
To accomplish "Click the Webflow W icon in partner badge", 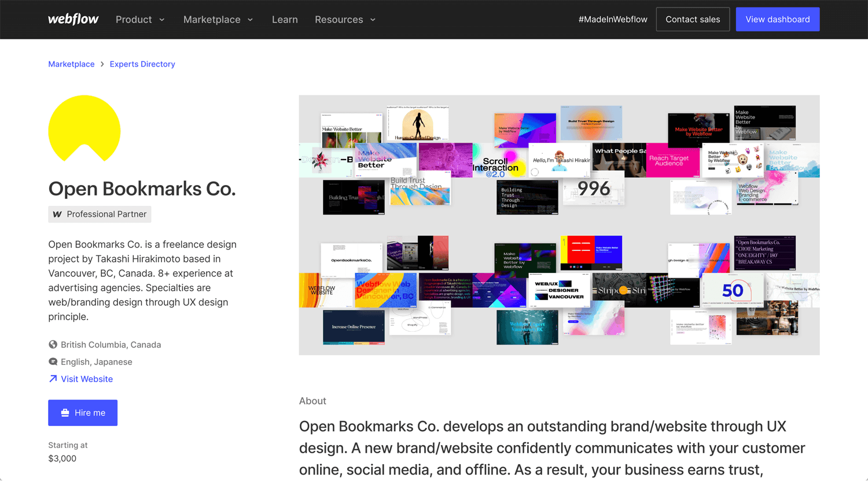I will point(57,214).
